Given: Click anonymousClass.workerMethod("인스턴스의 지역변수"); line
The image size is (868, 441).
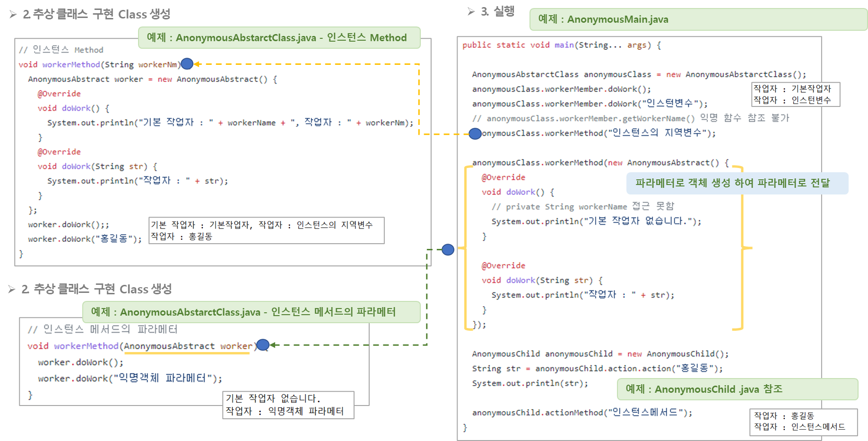Looking at the screenshot, I should pos(594,133).
